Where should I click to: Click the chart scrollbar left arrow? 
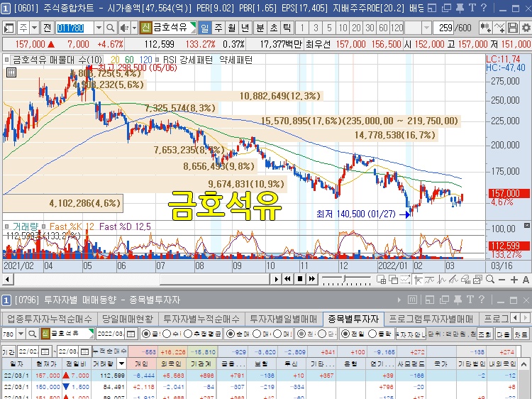tap(8, 280)
